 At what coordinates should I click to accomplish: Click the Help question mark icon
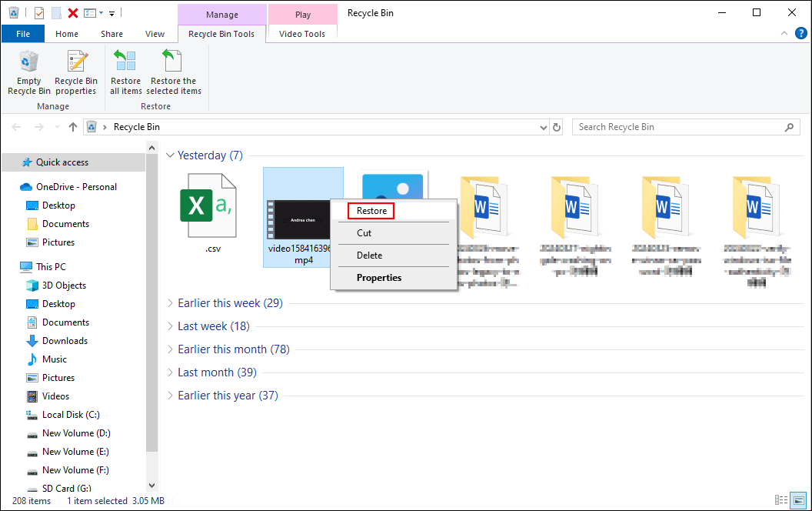(x=799, y=34)
